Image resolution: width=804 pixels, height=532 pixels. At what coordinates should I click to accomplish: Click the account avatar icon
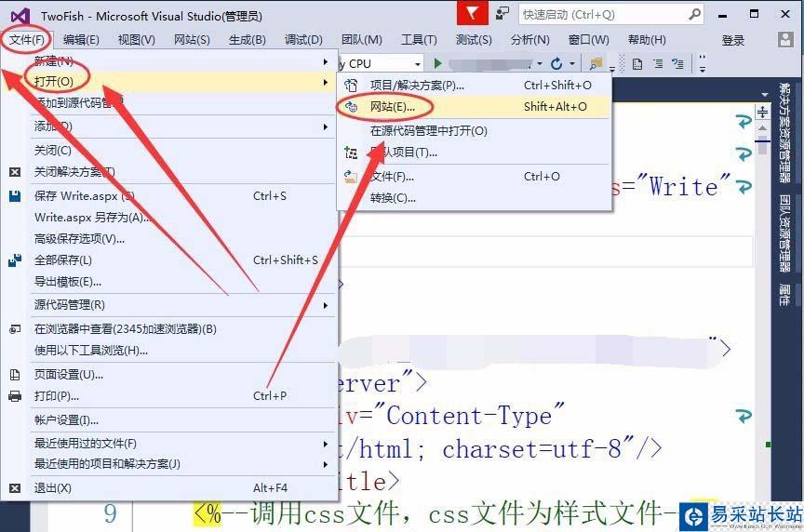pos(785,39)
